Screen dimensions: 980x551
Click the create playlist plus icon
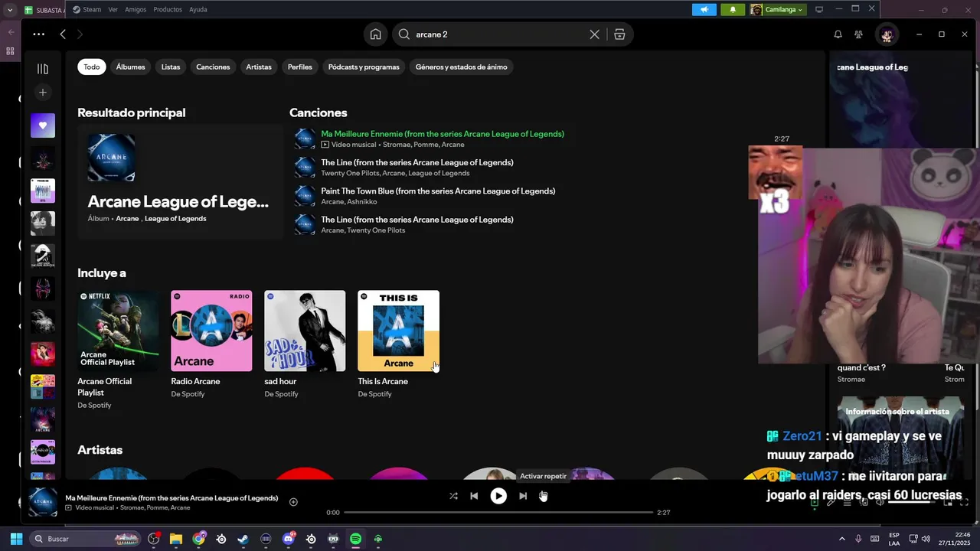43,93
